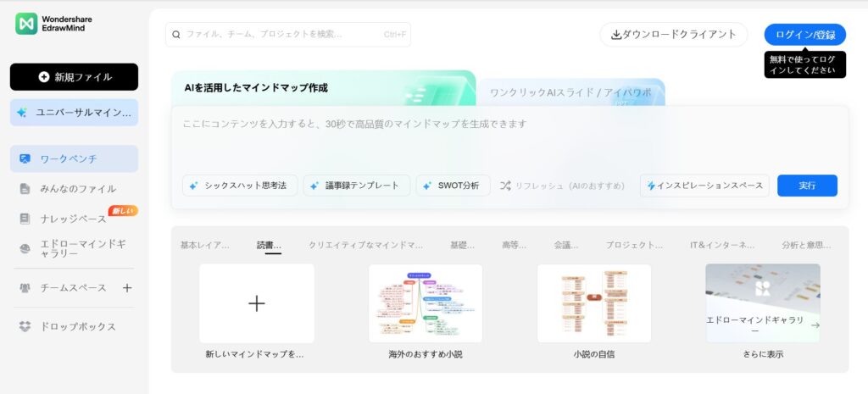This screenshot has height=394, width=868.
Task: Click the エドローマインドギャラリー sidebar icon
Action: (x=25, y=249)
